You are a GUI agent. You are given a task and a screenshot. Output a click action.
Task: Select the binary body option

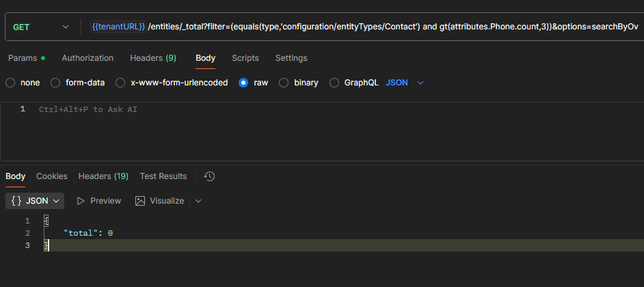[284, 83]
